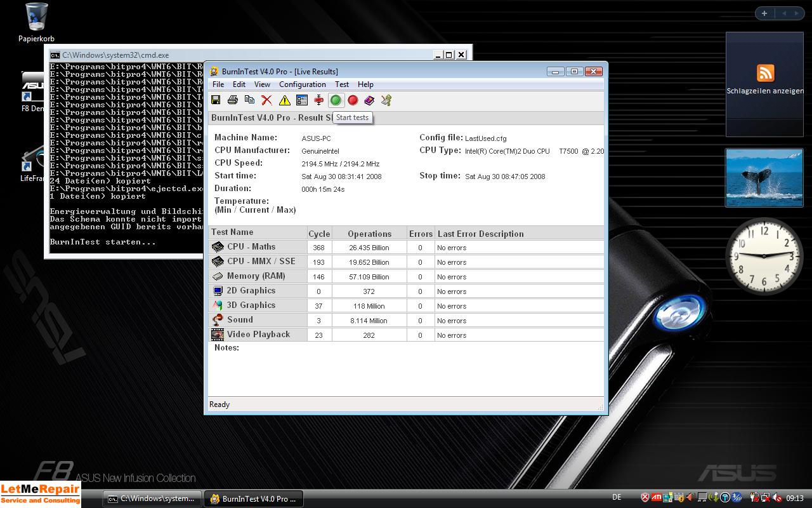Open the purple help book icon
This screenshot has width=812, height=508.
[369, 100]
